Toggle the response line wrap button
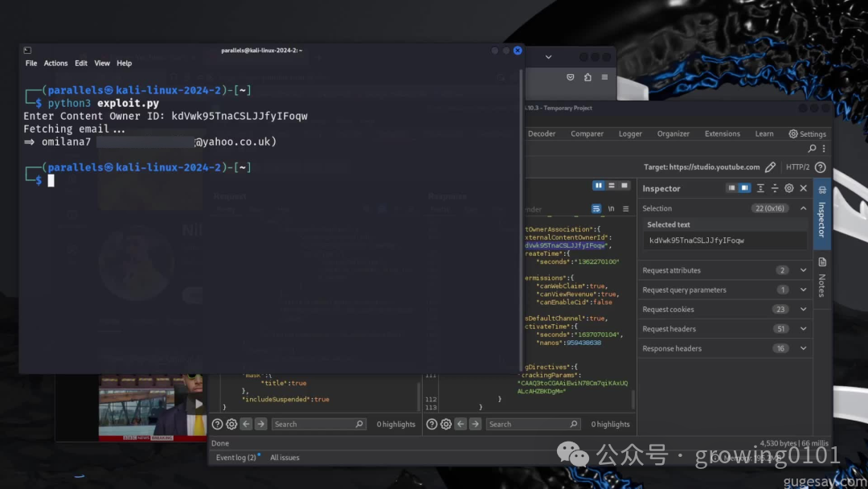 [x=596, y=208]
